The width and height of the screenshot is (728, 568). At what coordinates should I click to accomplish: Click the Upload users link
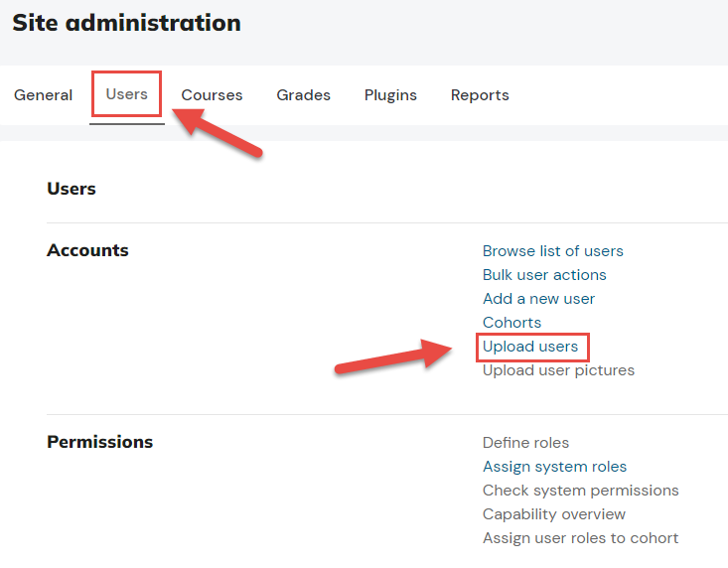530,347
